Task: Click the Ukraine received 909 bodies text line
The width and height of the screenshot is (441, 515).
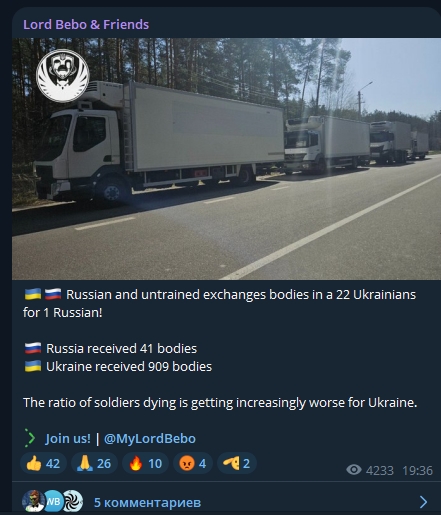Action: coord(118,367)
